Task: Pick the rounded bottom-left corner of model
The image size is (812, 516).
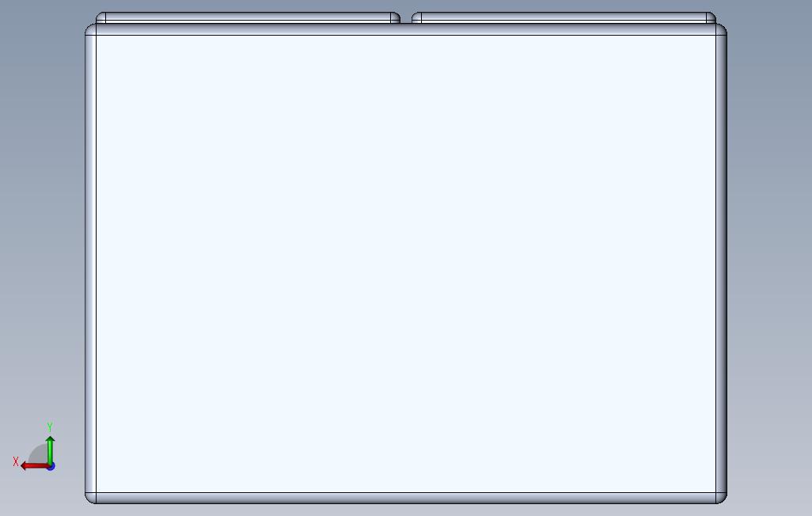Action: pyautogui.click(x=91, y=498)
